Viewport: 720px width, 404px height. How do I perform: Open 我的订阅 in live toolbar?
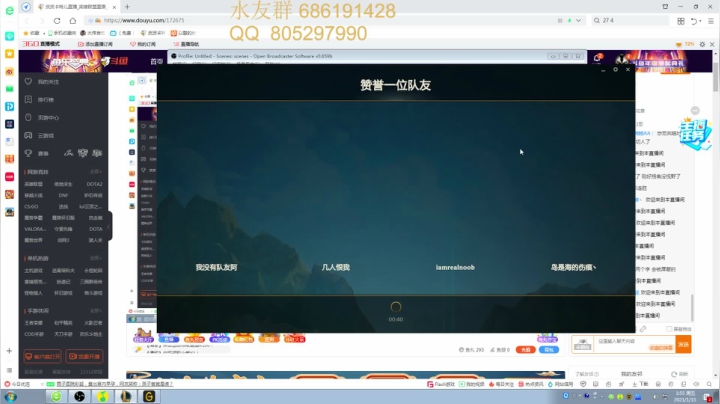[x=143, y=44]
